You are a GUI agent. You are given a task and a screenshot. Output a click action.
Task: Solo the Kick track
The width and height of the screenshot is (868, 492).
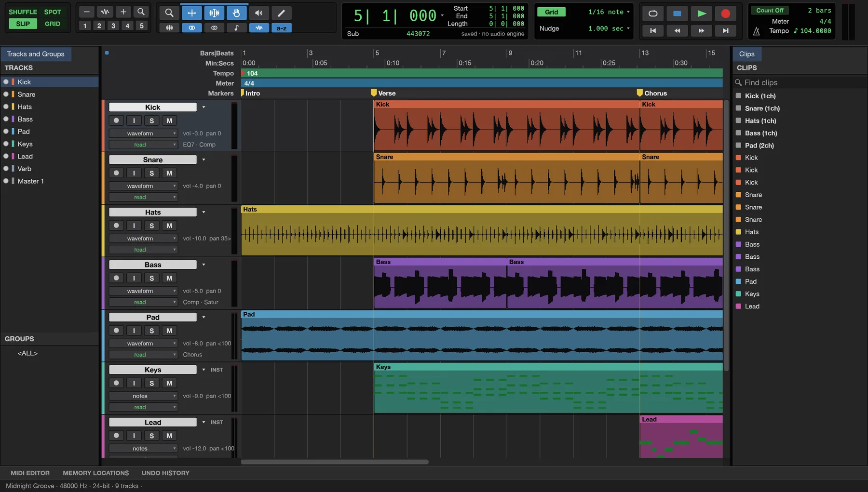(x=151, y=120)
